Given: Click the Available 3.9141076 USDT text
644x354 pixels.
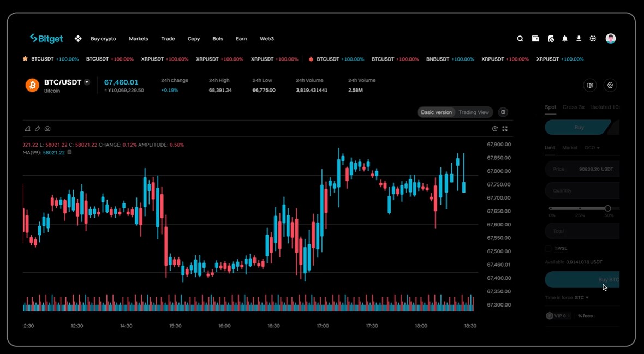Looking at the screenshot, I should pos(574,262).
